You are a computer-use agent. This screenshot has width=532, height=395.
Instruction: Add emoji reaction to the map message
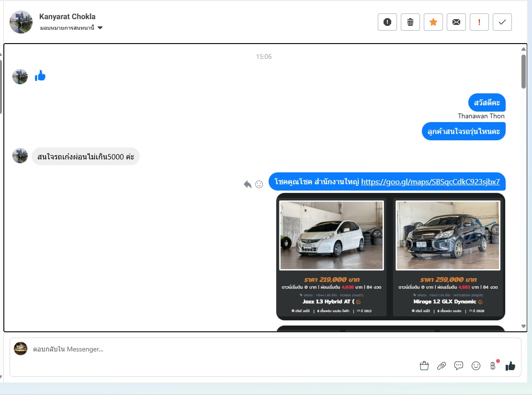pyautogui.click(x=259, y=184)
